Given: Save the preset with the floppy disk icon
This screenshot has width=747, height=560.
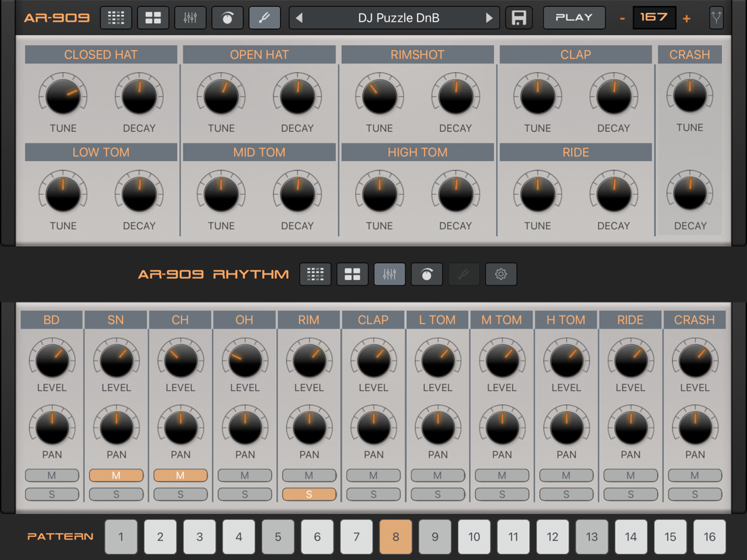Looking at the screenshot, I should pyautogui.click(x=519, y=18).
